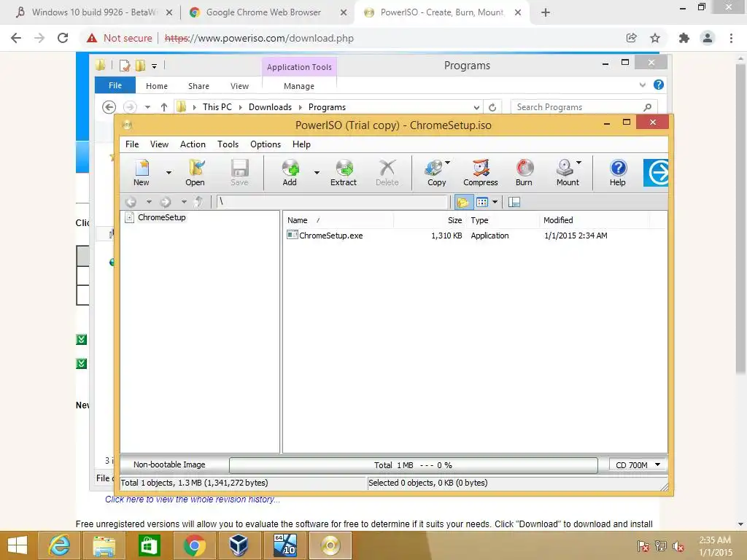The image size is (747, 560).
Task: Open the Chrome extensions puzzle icon
Action: tap(684, 38)
